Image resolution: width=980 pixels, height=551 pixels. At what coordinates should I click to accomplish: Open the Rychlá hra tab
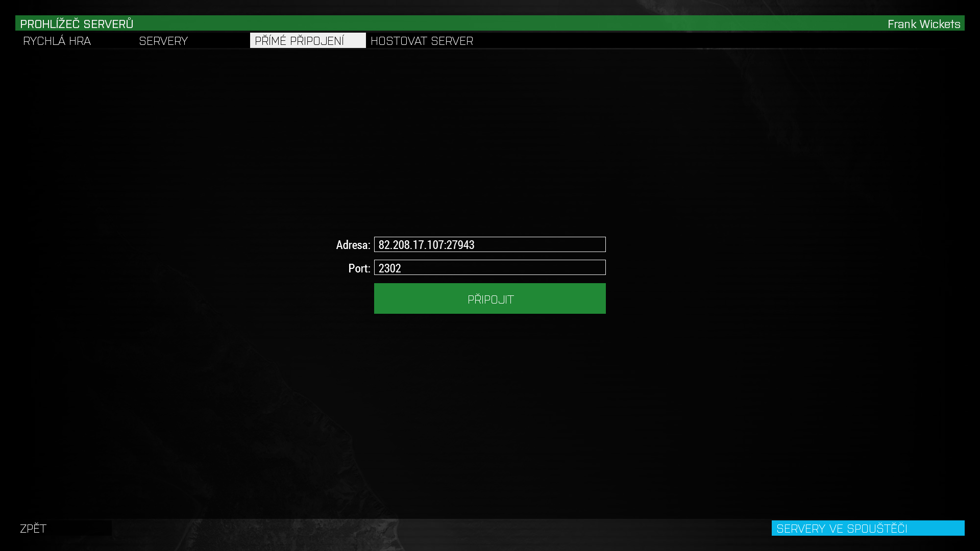57,41
